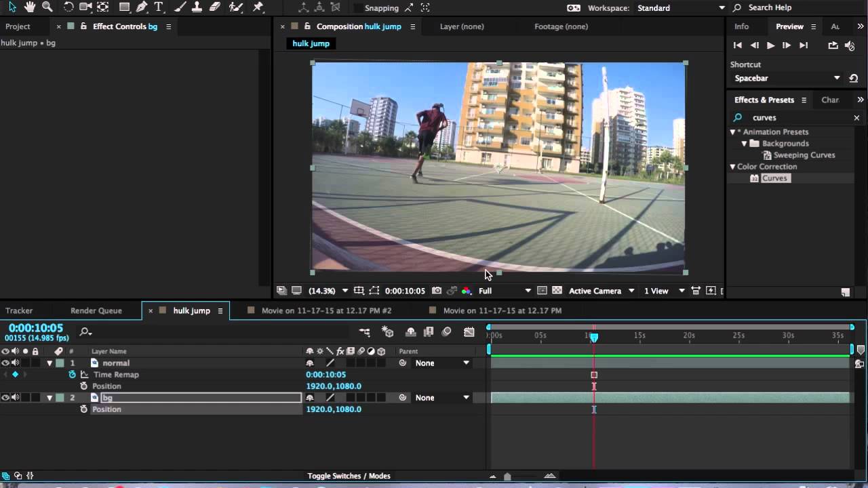
Task: Select the Rectangle shape tool
Action: pyautogui.click(x=125, y=7)
